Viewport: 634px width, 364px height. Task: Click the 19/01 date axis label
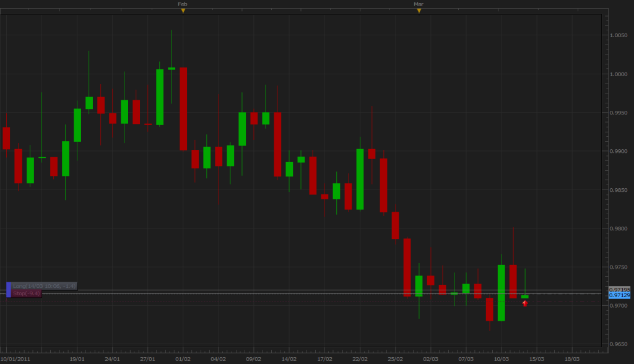77,359
